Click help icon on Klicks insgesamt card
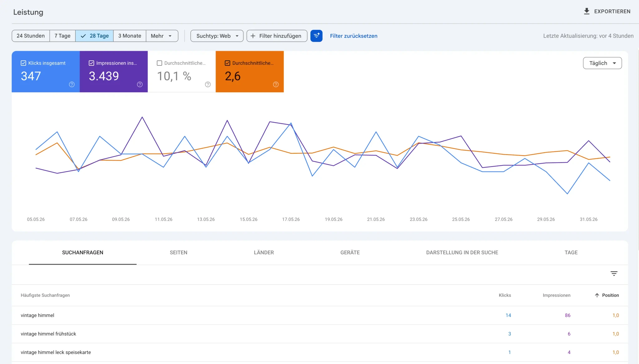 coord(72,84)
